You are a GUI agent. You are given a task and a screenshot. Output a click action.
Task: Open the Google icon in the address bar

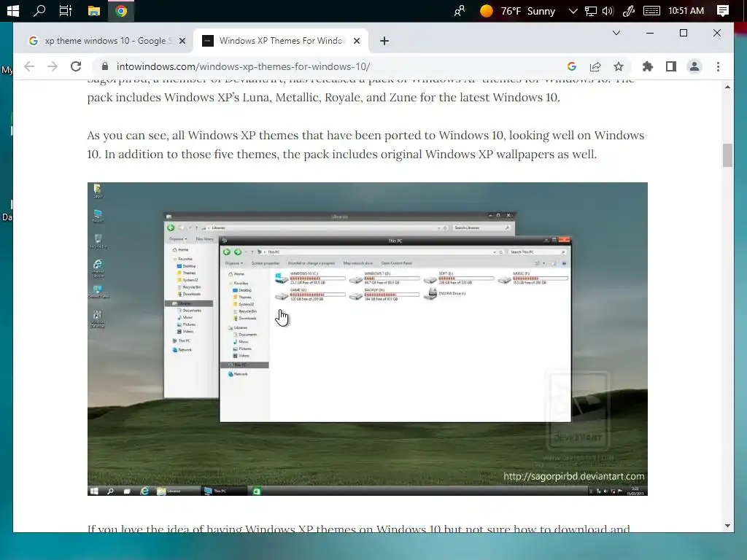pos(572,66)
